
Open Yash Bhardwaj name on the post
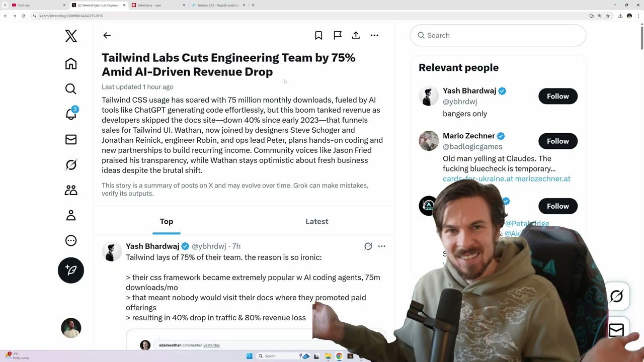point(152,246)
